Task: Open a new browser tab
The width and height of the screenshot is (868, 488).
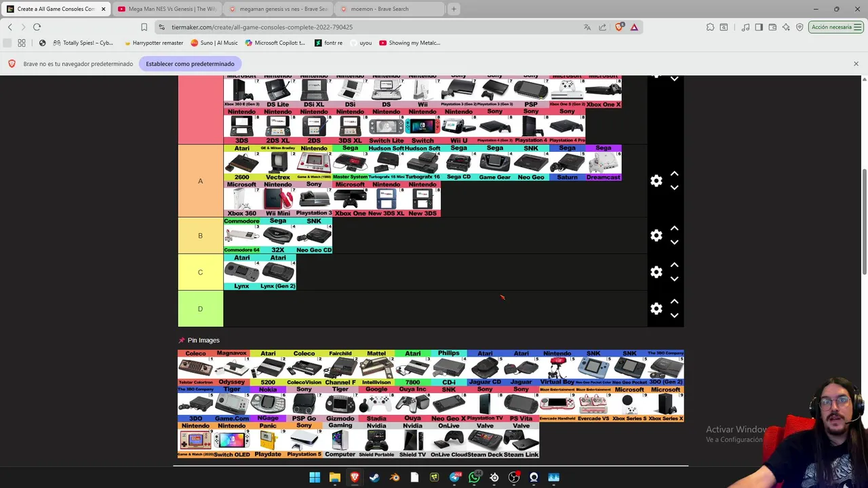Action: pos(454,9)
